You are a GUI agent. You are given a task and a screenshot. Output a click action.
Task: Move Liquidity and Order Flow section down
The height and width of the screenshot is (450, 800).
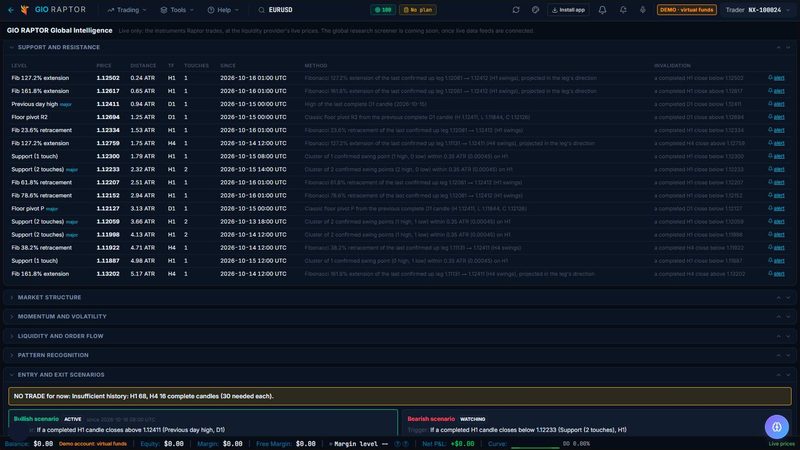click(x=788, y=336)
